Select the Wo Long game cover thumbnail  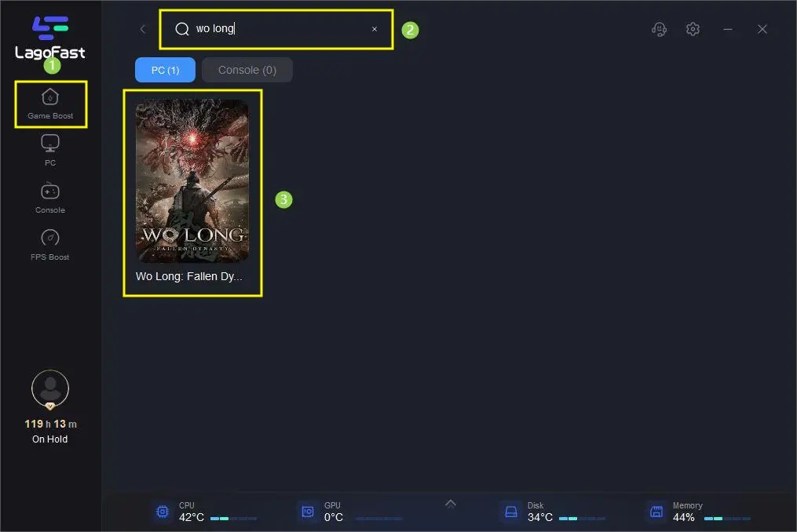[192, 180]
